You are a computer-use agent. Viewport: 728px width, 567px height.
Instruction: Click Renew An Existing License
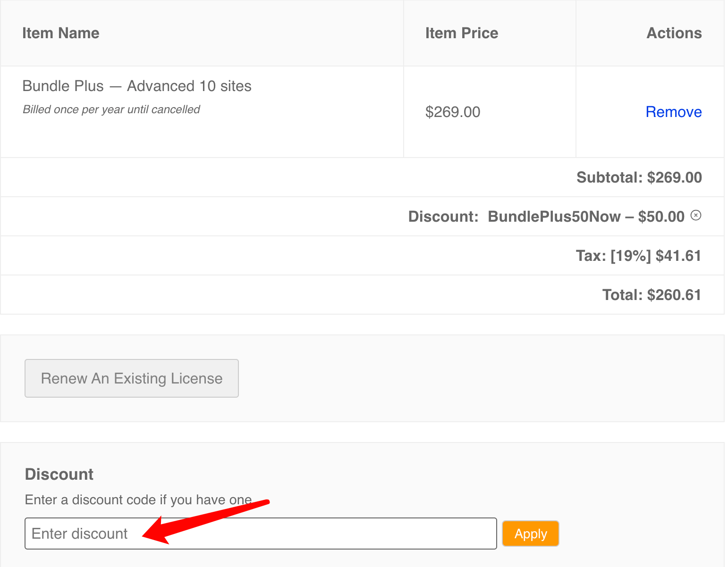pyautogui.click(x=131, y=378)
